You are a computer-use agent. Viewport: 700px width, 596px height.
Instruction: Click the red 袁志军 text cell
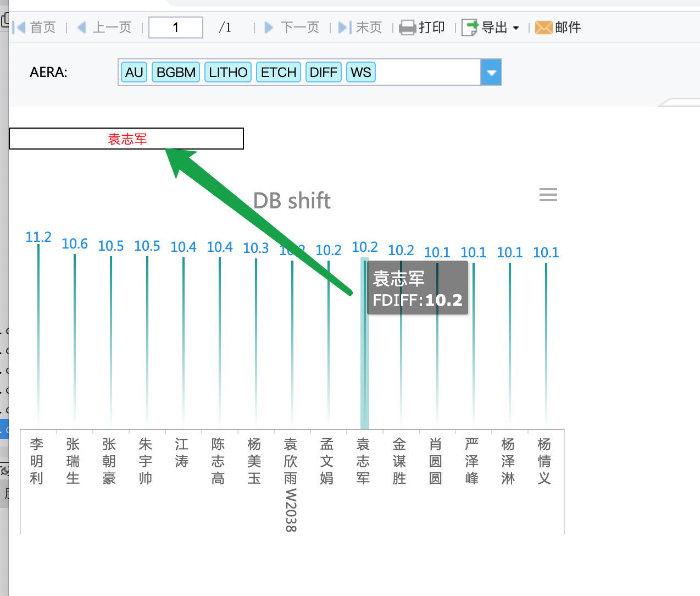click(x=126, y=139)
